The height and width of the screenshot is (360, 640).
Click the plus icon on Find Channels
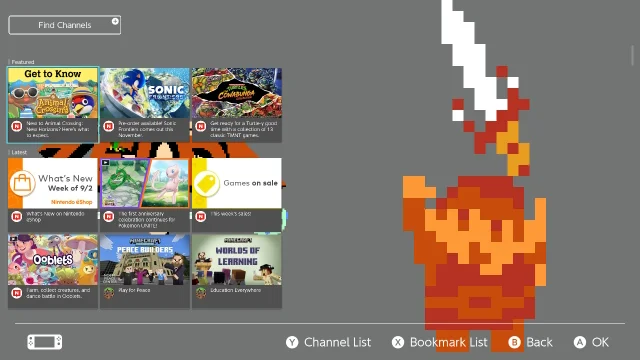[115, 21]
